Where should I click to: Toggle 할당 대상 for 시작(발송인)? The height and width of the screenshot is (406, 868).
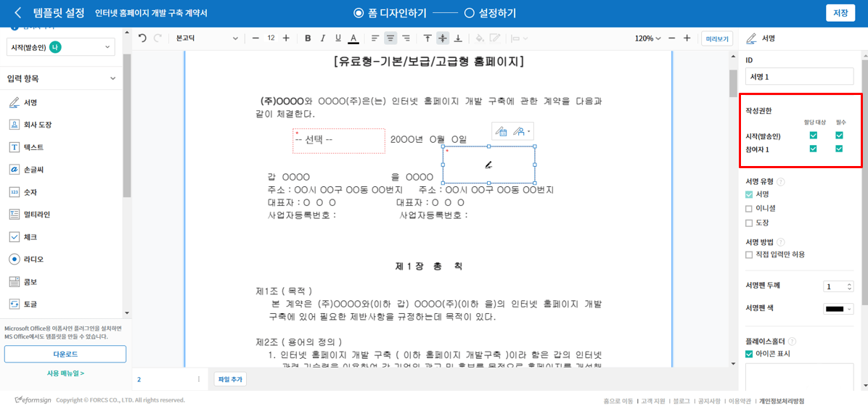point(813,136)
